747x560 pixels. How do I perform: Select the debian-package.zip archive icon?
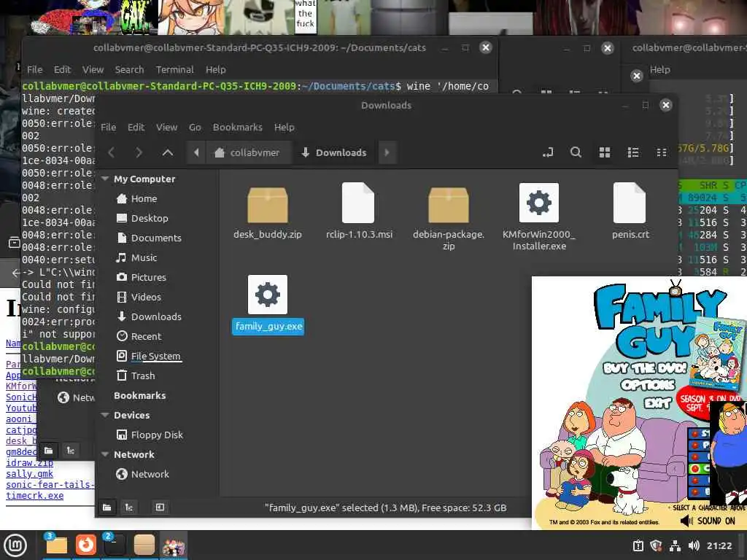click(x=449, y=205)
